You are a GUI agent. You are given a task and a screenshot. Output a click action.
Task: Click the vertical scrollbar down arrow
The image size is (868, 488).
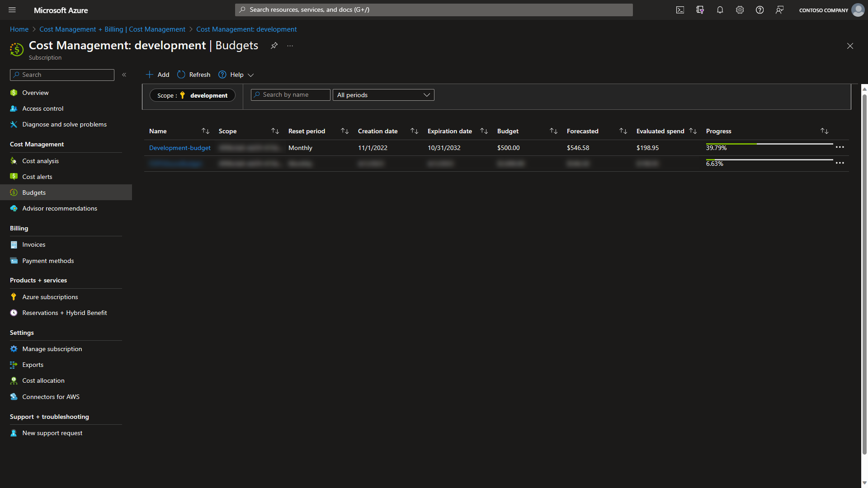pyautogui.click(x=864, y=483)
